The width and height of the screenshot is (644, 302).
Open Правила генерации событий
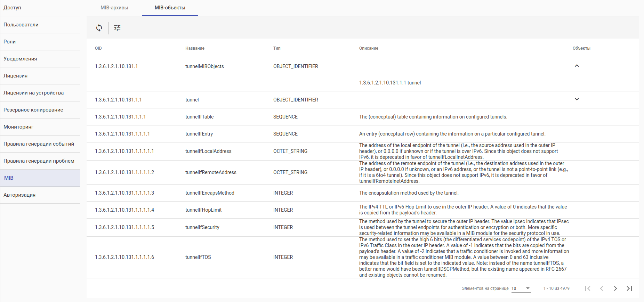pyautogui.click(x=39, y=144)
